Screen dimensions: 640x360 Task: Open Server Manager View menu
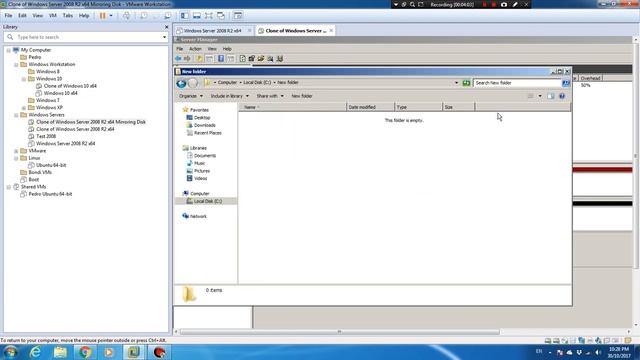[x=212, y=49]
